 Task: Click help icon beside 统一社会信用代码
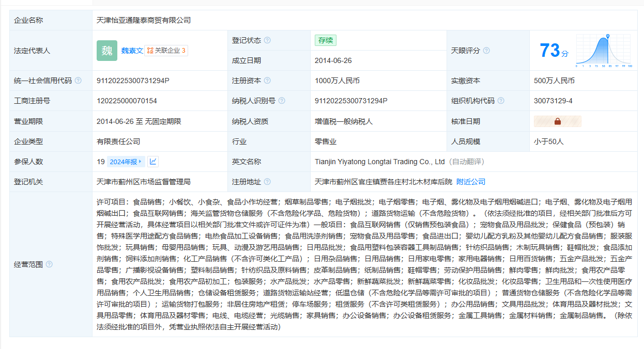78,81
